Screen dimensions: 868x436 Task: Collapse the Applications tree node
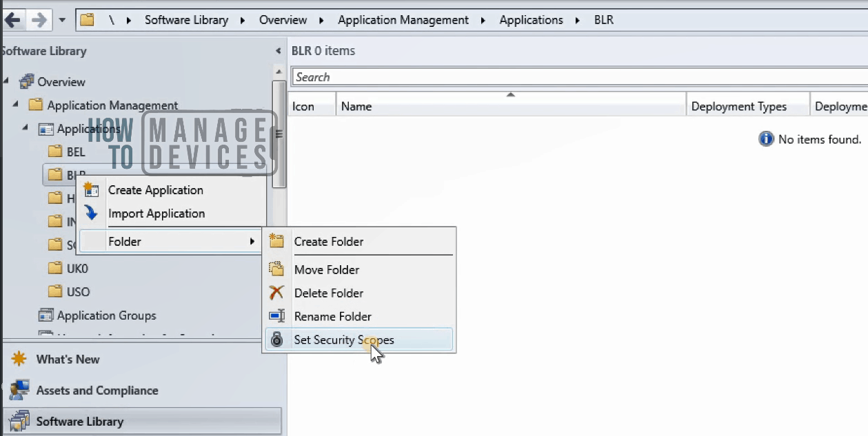pyautogui.click(x=26, y=128)
